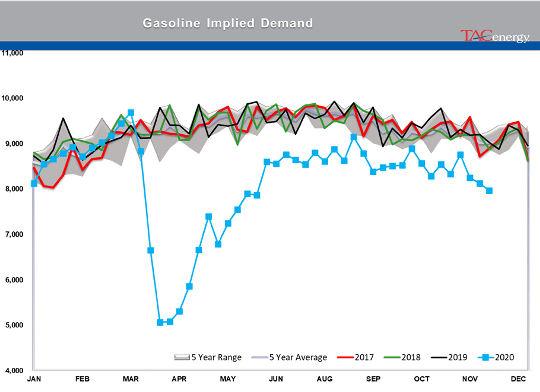Image resolution: width=540 pixels, height=392 pixels.
Task: Click the SEP x-axis label
Action: pos(373,379)
